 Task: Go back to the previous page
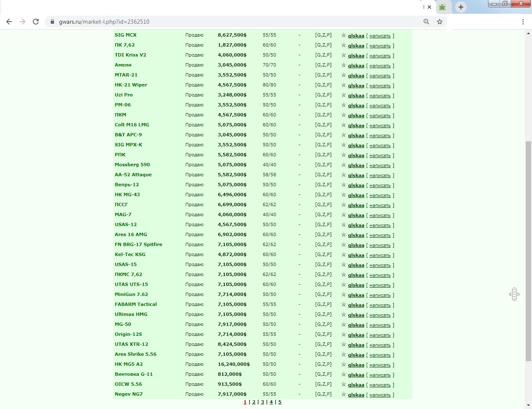coord(9,22)
